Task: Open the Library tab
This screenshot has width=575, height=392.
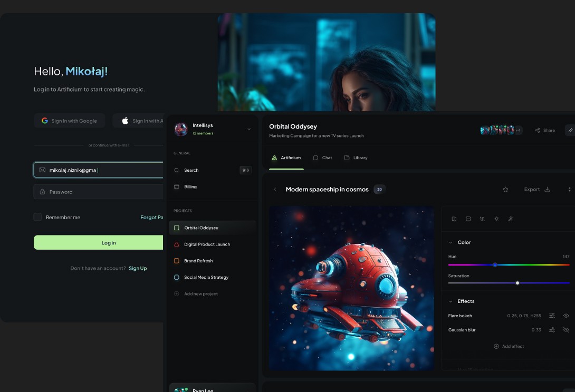Action: (x=356, y=158)
